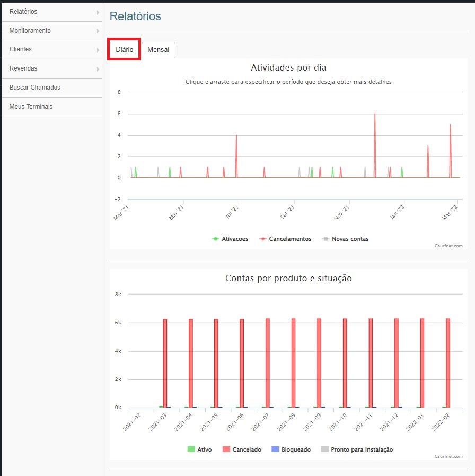Screen dimensions: 475x476
Task: Toggle Novas contas series in legend
Action: tap(349, 239)
